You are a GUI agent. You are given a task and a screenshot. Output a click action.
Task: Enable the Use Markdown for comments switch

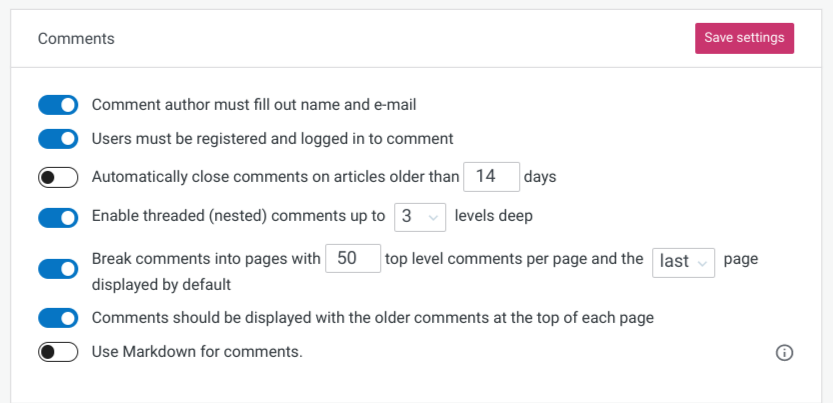pos(58,352)
